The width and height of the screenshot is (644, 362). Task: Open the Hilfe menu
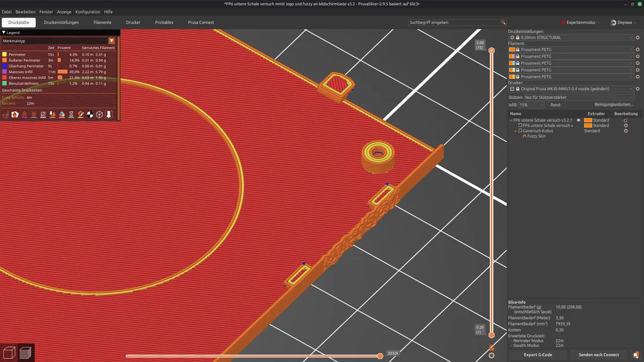(x=108, y=12)
